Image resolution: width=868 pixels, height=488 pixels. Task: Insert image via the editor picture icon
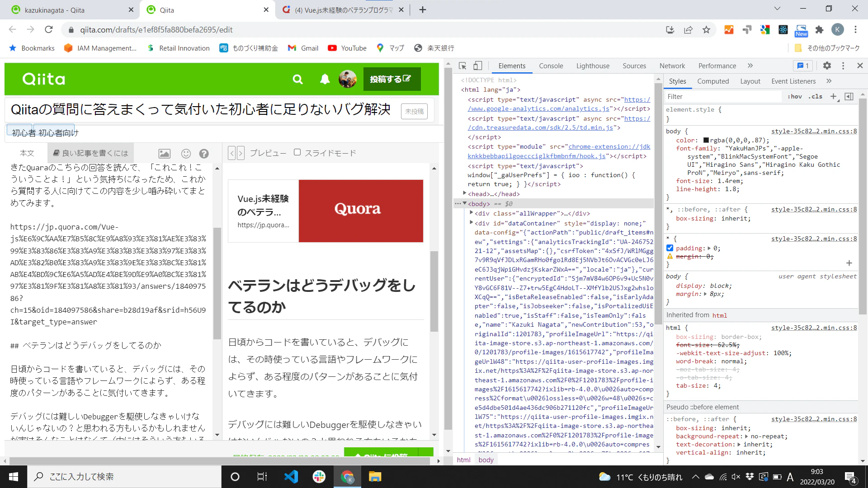coord(165,154)
